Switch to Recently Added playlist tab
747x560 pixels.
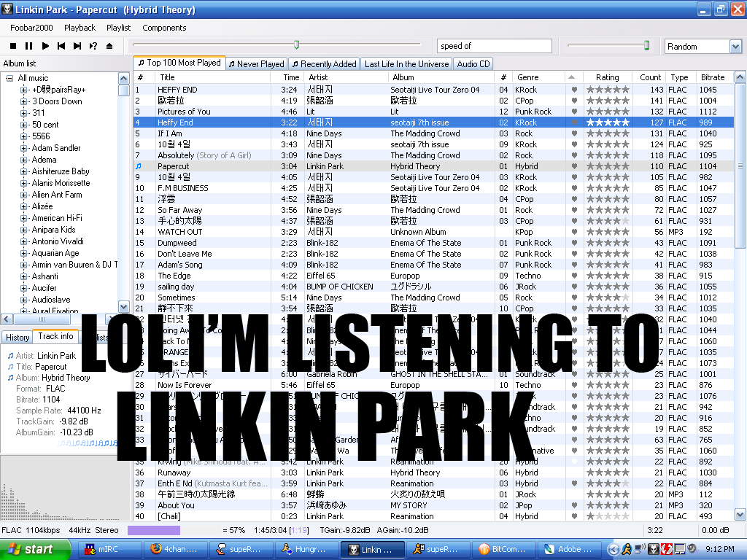pyautogui.click(x=324, y=64)
